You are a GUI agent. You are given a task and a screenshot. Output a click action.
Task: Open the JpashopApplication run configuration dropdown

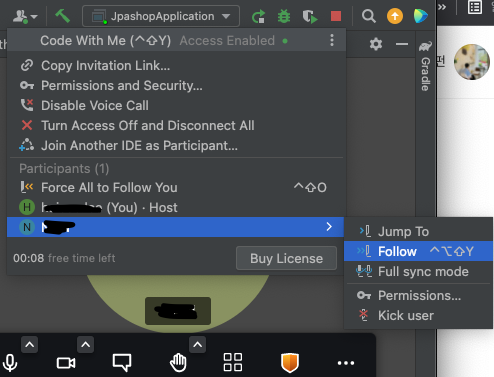[161, 16]
